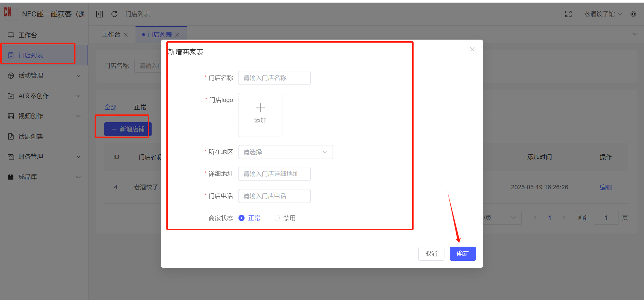Click the sidebar collapse icon in header
This screenshot has height=300, width=644.
point(100,14)
